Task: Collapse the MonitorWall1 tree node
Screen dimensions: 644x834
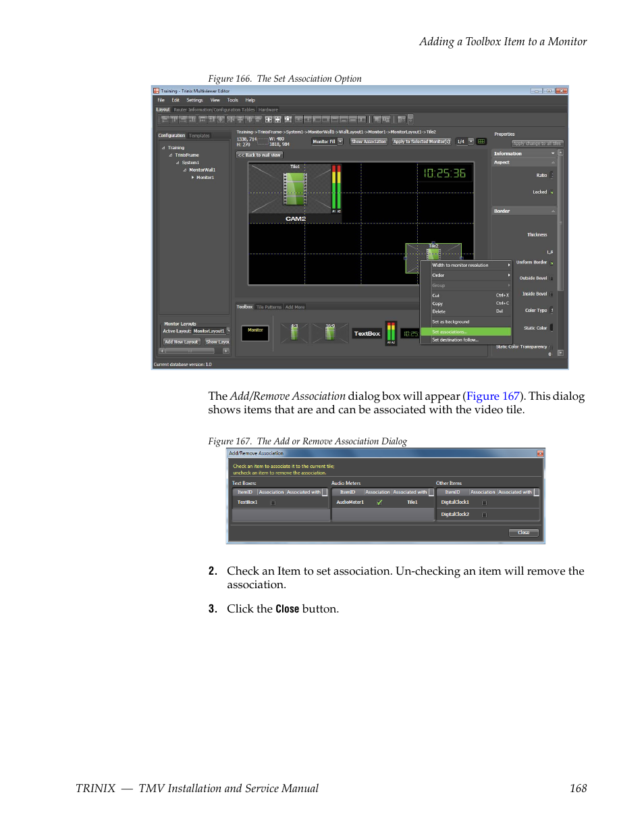Action: (185, 170)
